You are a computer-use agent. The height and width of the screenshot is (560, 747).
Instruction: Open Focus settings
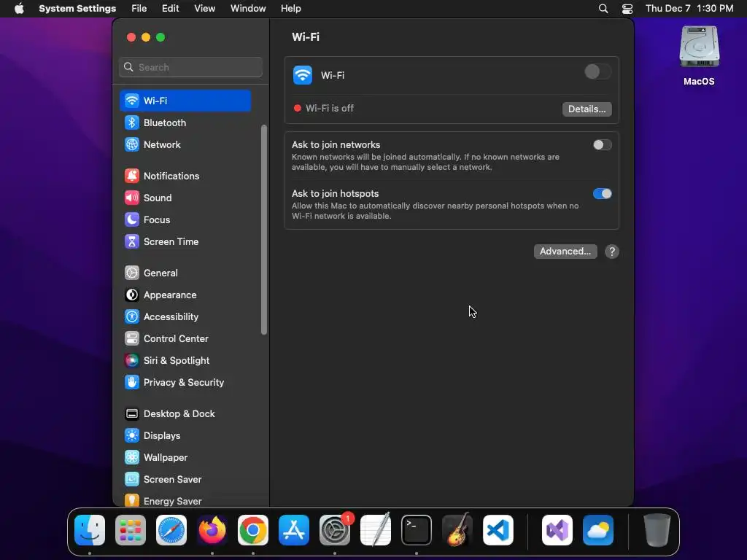[x=185, y=219]
